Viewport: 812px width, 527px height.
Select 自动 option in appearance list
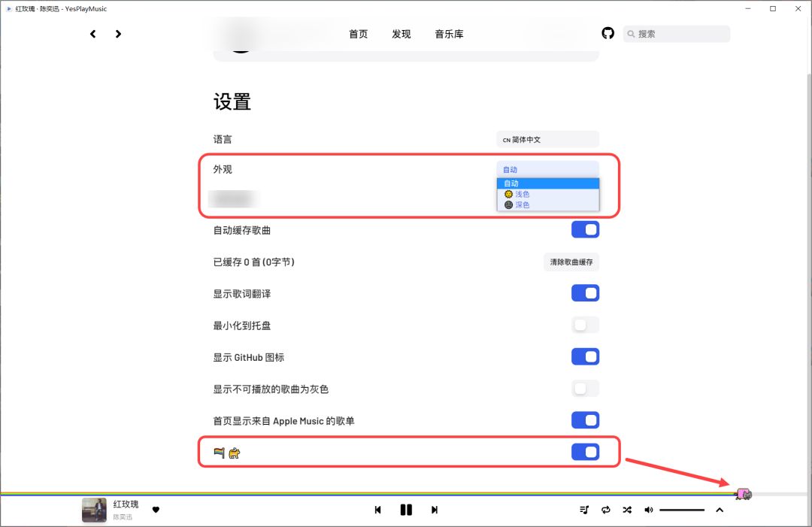coord(548,183)
